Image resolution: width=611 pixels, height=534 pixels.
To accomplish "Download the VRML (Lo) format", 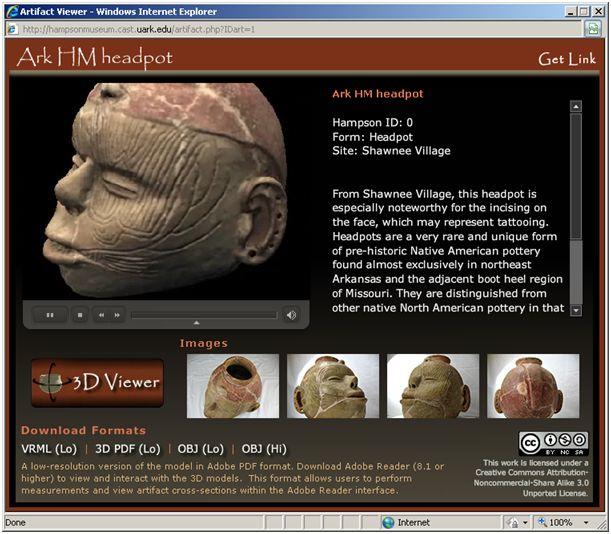I will [x=49, y=449].
